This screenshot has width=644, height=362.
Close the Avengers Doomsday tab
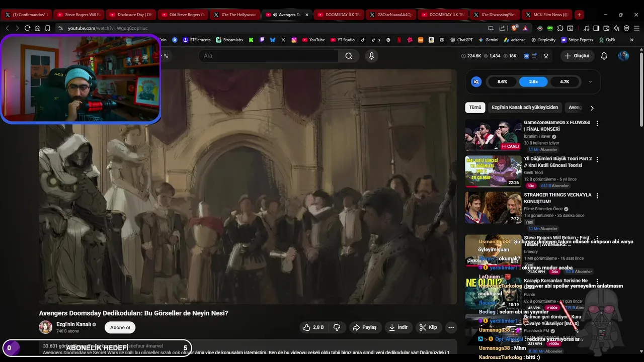[307, 15]
